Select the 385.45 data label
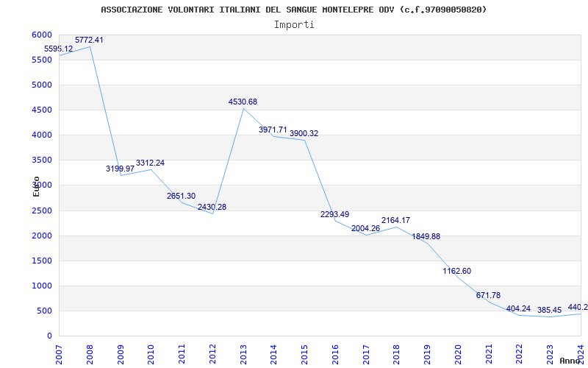Viewport: 588px width, 368px height. tap(549, 310)
